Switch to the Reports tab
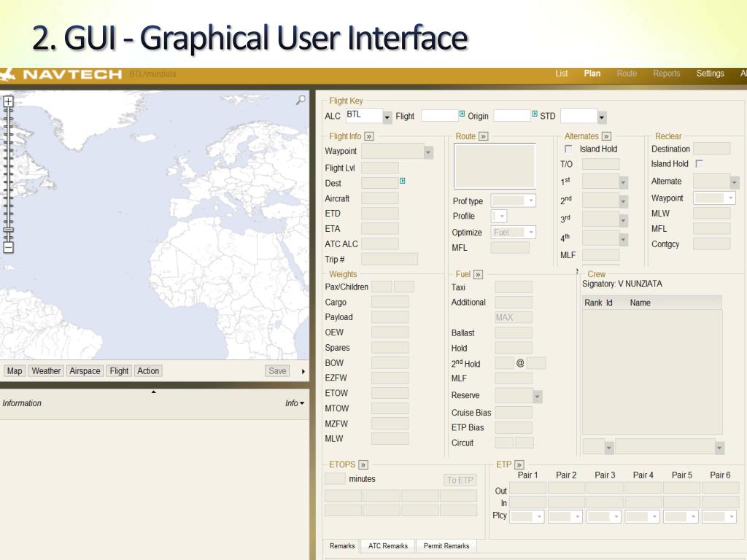The width and height of the screenshot is (747, 560). click(667, 74)
